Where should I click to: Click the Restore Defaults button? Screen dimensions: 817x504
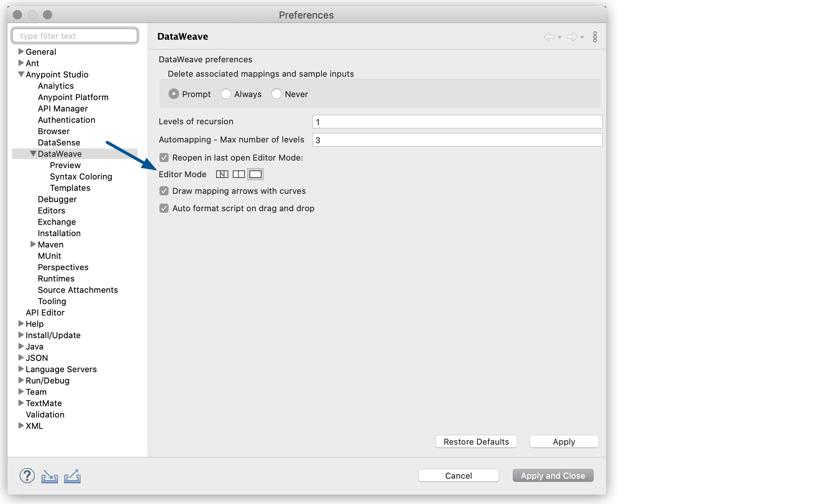pos(476,441)
